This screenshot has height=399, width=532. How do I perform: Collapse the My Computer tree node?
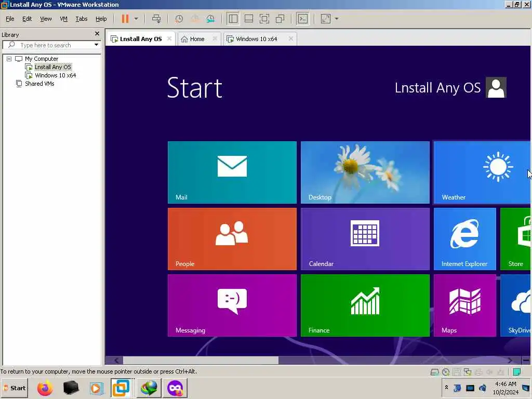point(9,59)
